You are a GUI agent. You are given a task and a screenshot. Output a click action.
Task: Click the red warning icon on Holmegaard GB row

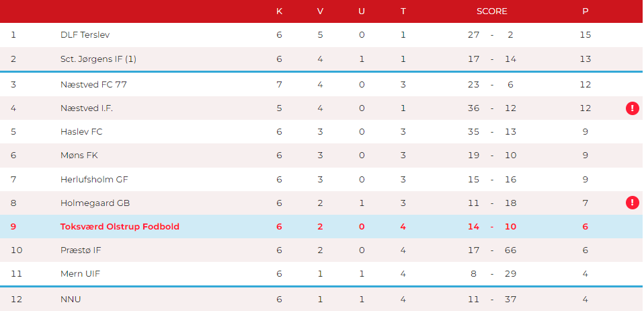point(633,203)
